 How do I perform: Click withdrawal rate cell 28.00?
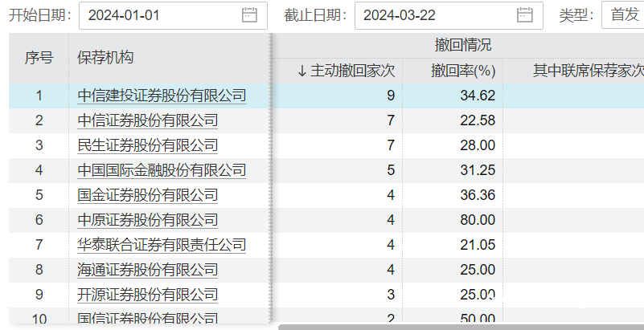point(478,145)
